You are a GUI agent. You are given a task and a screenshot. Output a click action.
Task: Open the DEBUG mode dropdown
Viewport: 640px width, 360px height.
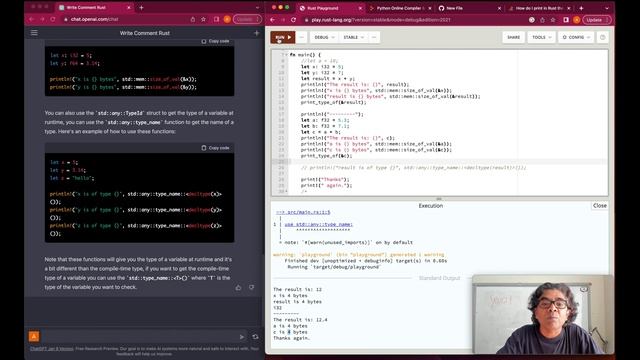click(x=324, y=37)
